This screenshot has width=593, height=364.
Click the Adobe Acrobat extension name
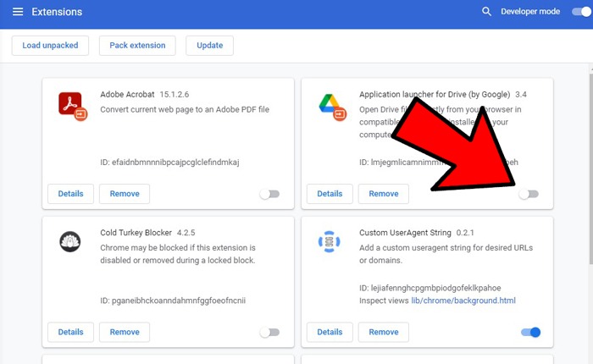127,94
